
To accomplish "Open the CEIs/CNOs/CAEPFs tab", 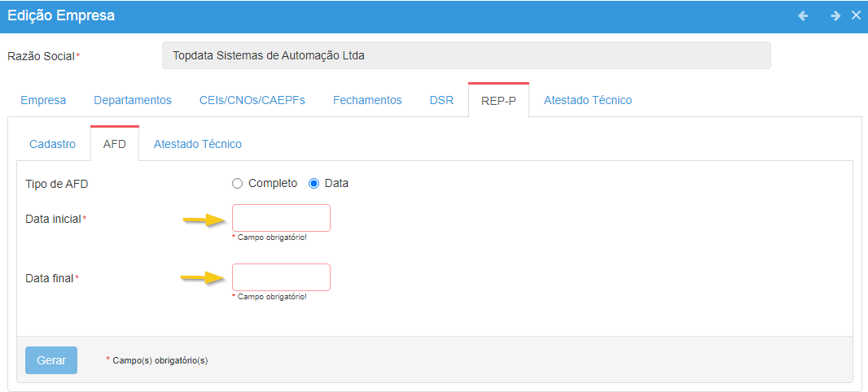I will click(252, 100).
